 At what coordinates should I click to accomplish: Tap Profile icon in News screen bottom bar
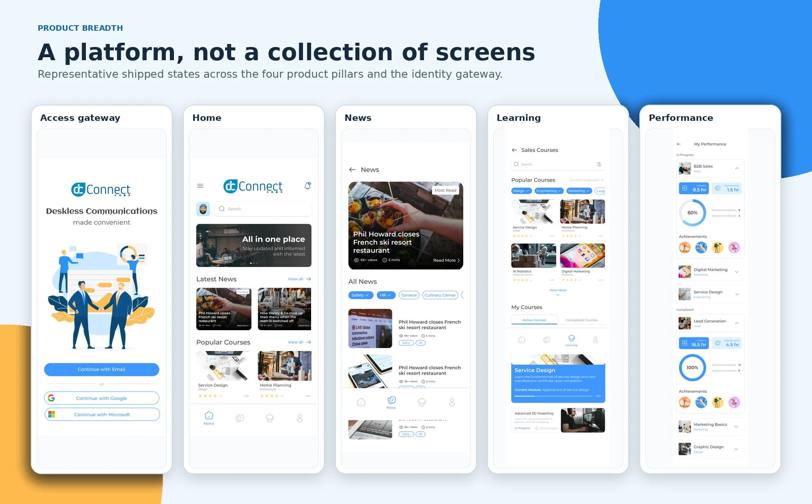[452, 402]
